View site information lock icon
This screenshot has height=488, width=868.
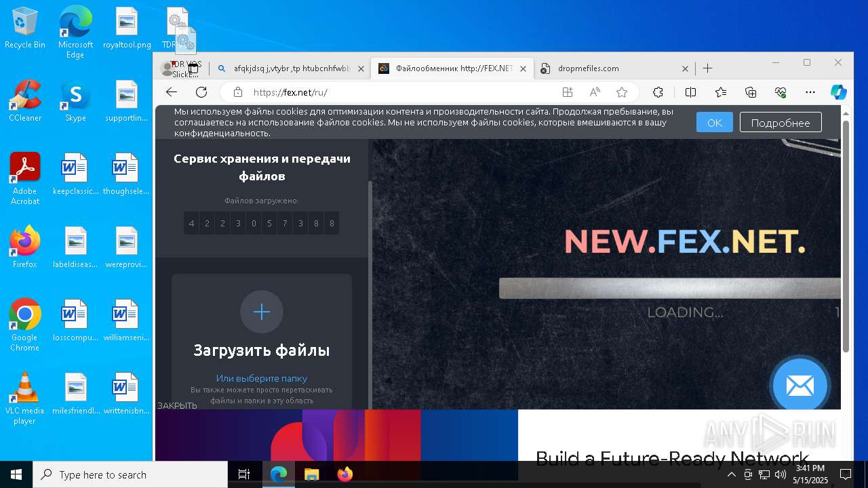click(237, 92)
